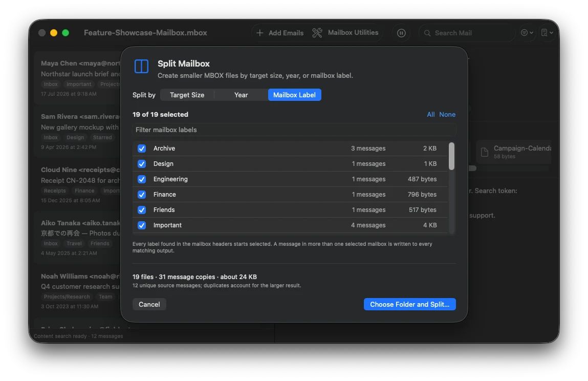
Task: Click the Important label name
Action: tap(168, 226)
